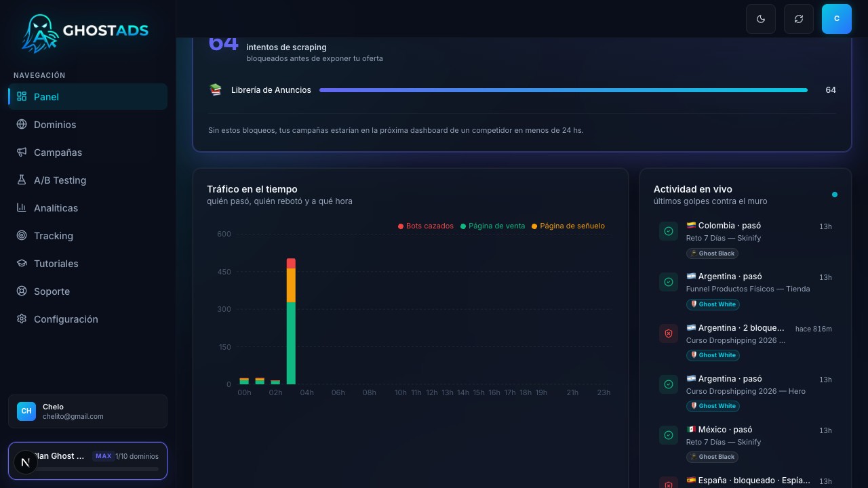
Task: Click the check icon beside Funnel Productos Físicos
Action: [x=669, y=282]
